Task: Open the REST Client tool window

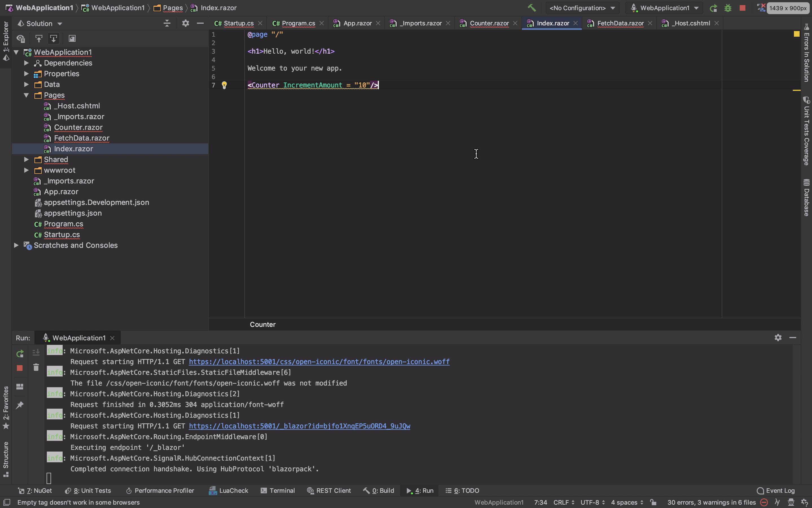Action: pyautogui.click(x=329, y=491)
